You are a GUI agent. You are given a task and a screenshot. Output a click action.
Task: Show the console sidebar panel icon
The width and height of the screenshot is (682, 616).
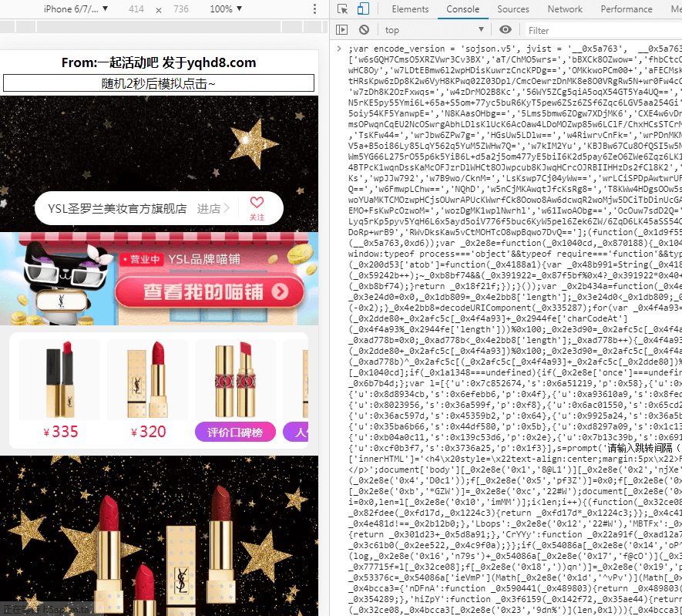[342, 29]
